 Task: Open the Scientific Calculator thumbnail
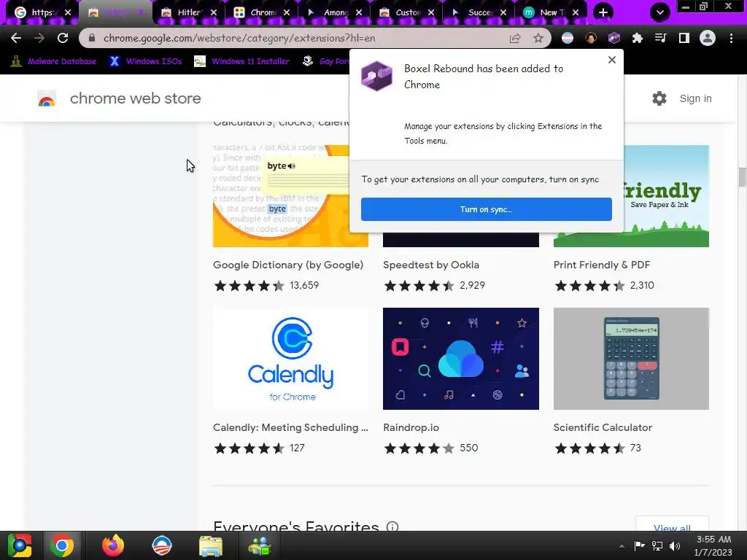(631, 359)
